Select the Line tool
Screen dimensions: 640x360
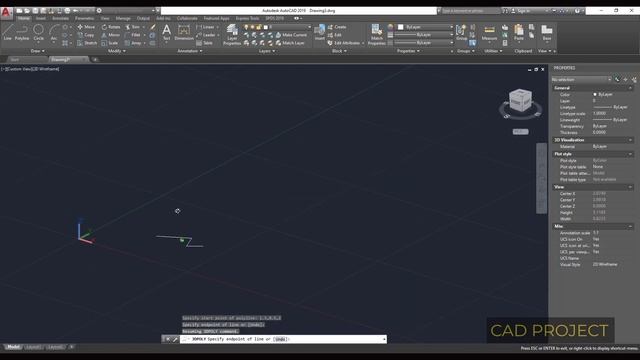click(7, 32)
